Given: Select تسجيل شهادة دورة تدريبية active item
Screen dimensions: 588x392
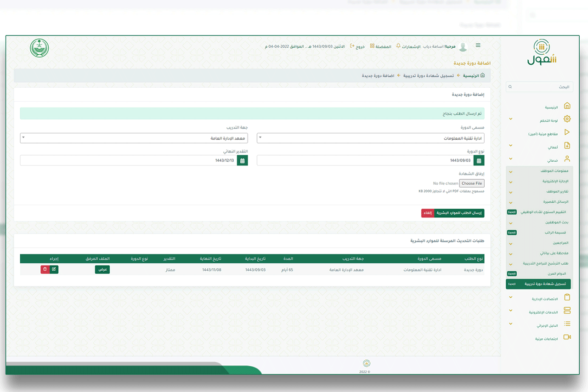Looking at the screenshot, I should [538, 284].
